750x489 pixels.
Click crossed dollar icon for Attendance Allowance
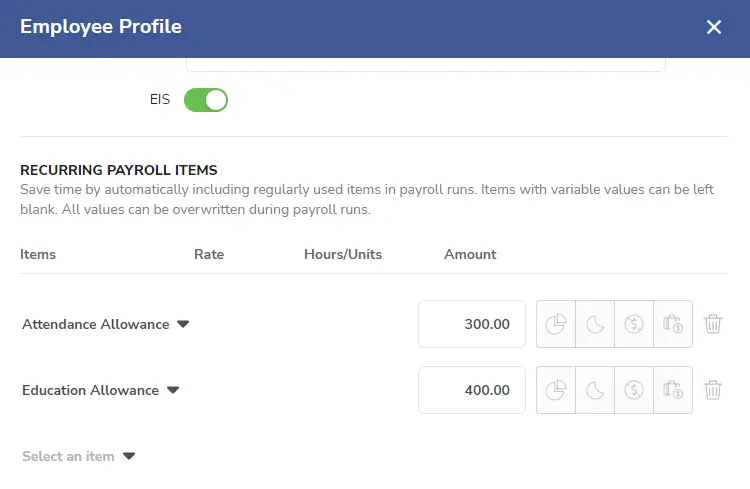(x=634, y=324)
